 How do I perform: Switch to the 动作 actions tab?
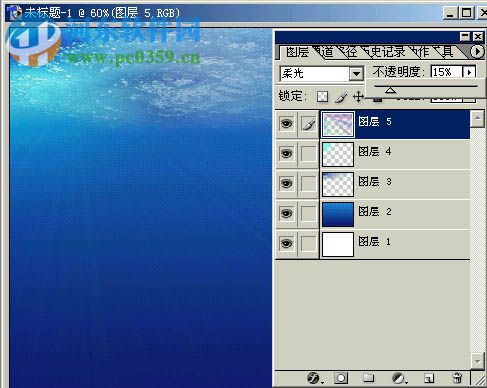click(x=421, y=52)
